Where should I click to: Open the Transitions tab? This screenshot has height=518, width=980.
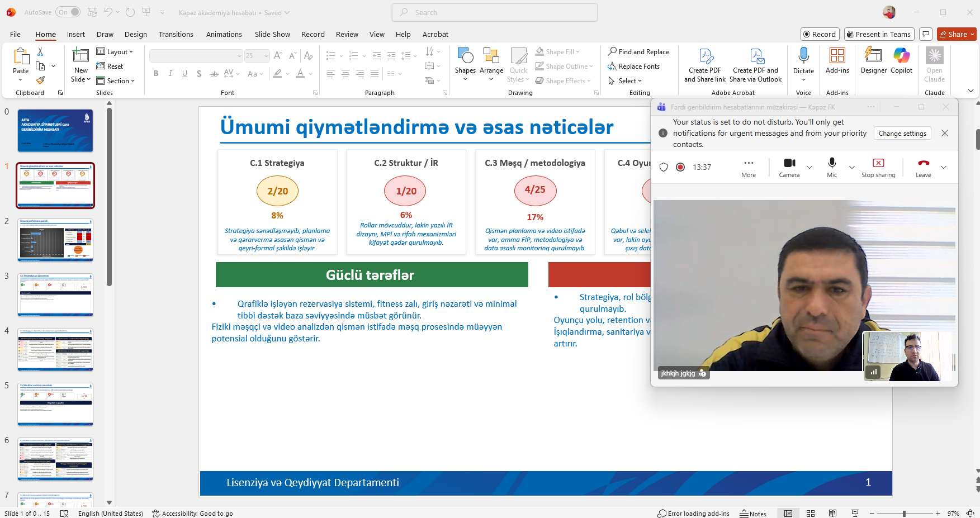click(x=176, y=35)
